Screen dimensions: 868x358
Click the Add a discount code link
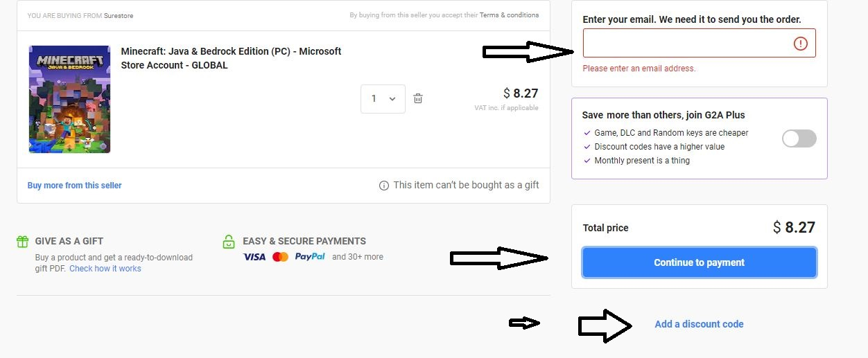click(699, 324)
